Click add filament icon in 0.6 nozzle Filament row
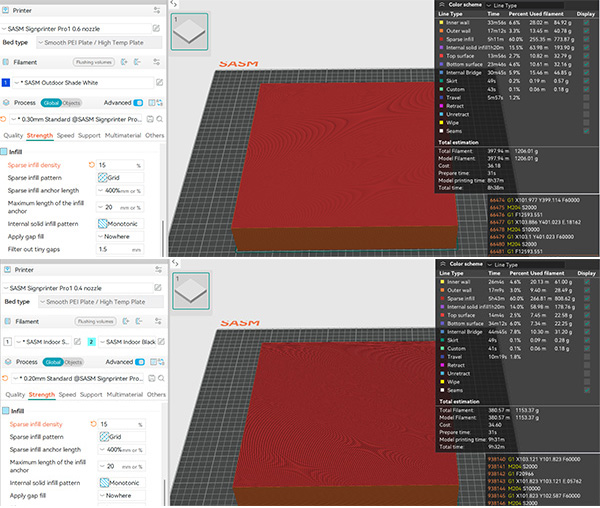600x508 pixels. click(x=124, y=62)
